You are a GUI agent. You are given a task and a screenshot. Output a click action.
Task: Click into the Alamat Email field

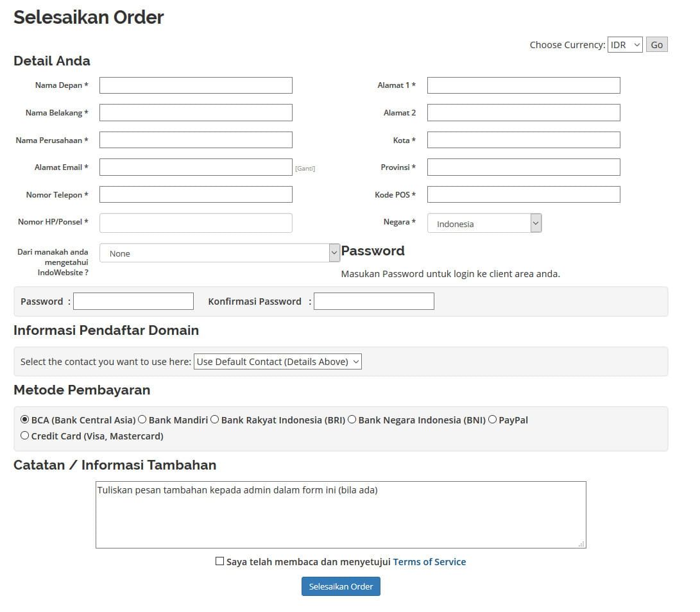pyautogui.click(x=196, y=167)
